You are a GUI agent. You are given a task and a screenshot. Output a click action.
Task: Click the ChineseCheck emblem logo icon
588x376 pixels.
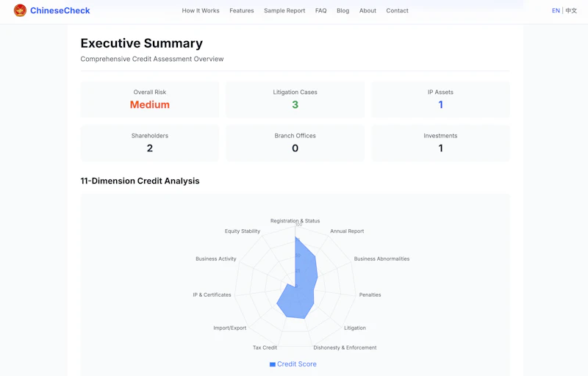[21, 10]
